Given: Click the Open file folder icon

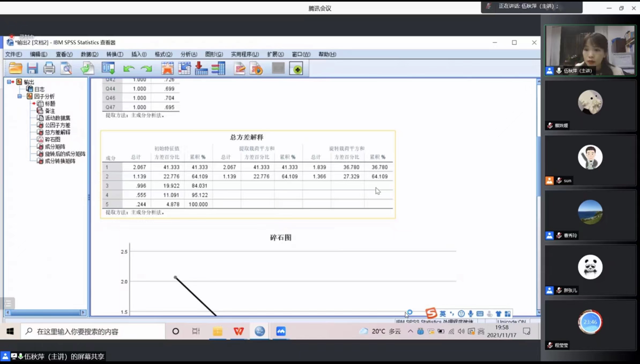Looking at the screenshot, I should tap(15, 68).
